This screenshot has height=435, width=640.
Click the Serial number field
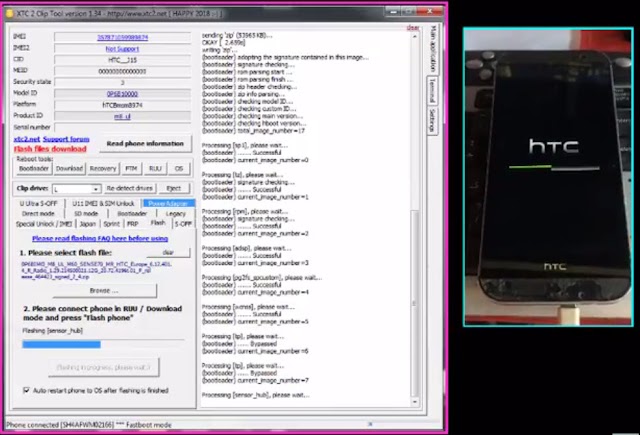122,127
